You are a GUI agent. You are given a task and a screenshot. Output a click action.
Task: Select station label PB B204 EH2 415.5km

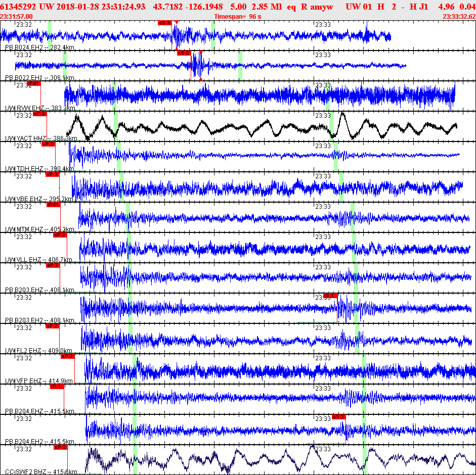[x=40, y=442]
